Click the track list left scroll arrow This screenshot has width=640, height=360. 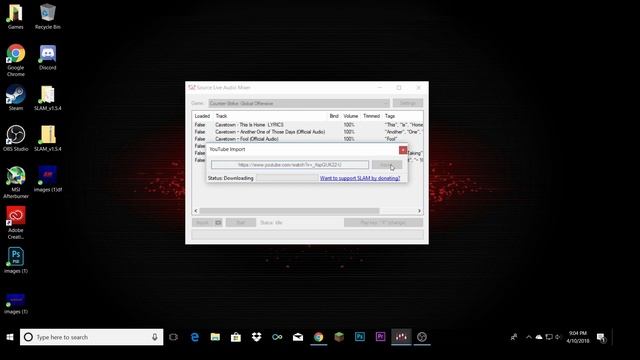[x=196, y=211]
